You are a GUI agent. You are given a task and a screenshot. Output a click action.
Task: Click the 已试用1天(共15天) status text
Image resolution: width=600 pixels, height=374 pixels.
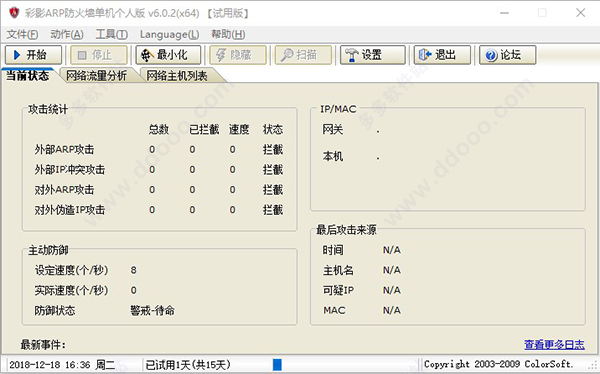tap(188, 364)
